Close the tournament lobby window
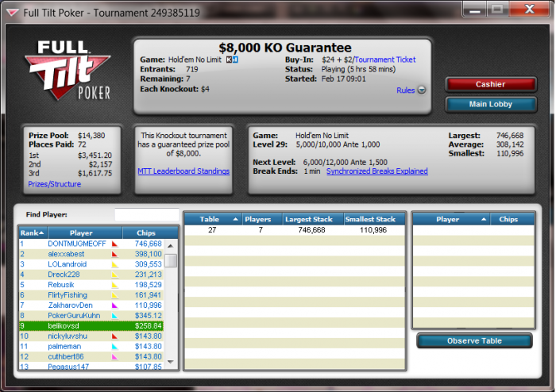The image size is (556, 392). point(530,10)
